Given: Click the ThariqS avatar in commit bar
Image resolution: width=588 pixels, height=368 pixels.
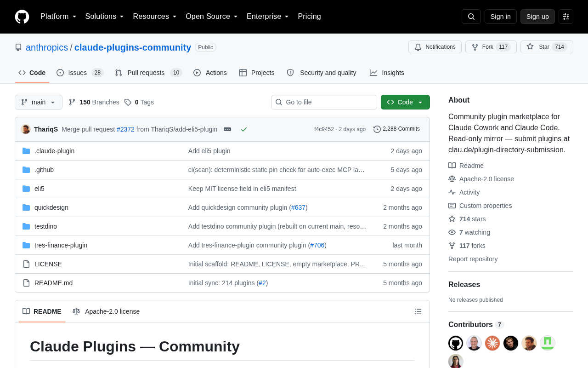Looking at the screenshot, I should pyautogui.click(x=26, y=129).
